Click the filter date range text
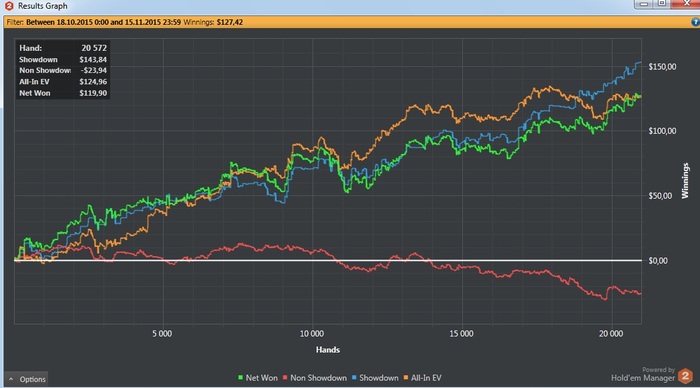Viewport: 700px width, 388px height. (103, 22)
